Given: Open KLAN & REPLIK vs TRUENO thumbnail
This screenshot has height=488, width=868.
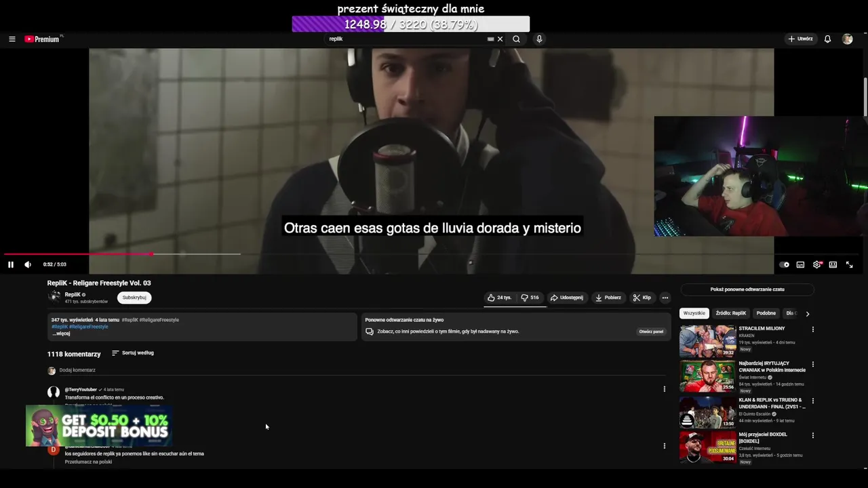Looking at the screenshot, I should (x=708, y=412).
